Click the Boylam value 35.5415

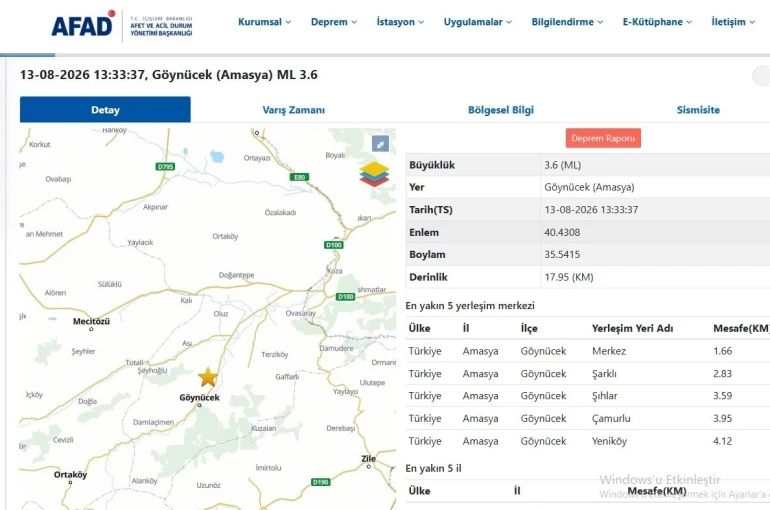click(562, 254)
